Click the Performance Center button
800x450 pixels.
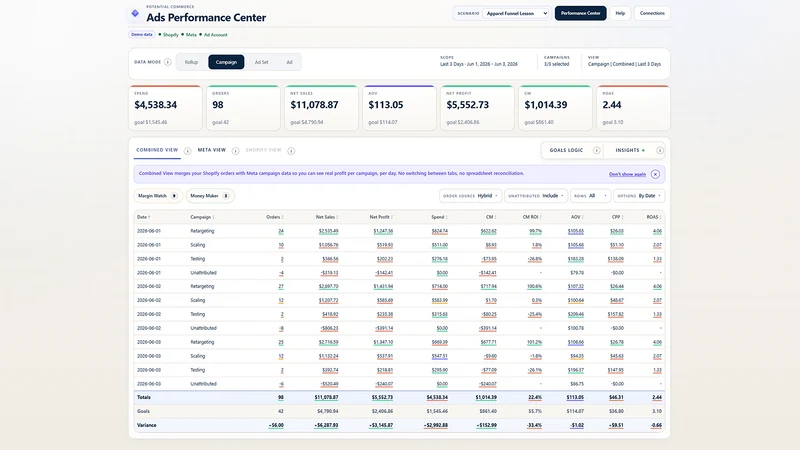[581, 13]
